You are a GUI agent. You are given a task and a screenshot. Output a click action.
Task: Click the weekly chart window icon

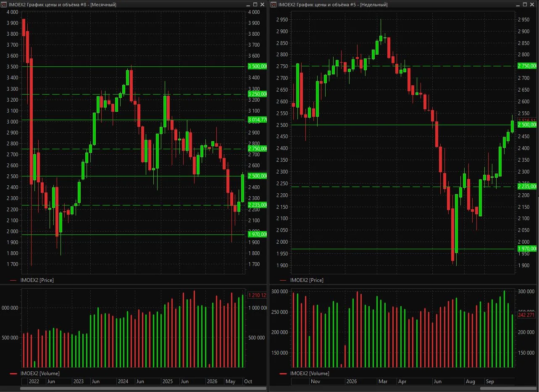click(274, 4)
